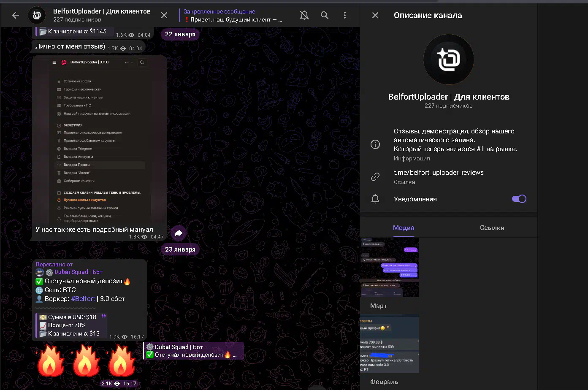Open the February profit screenshot thumbnail
Viewport: 588px width, 390px height.
click(389, 344)
